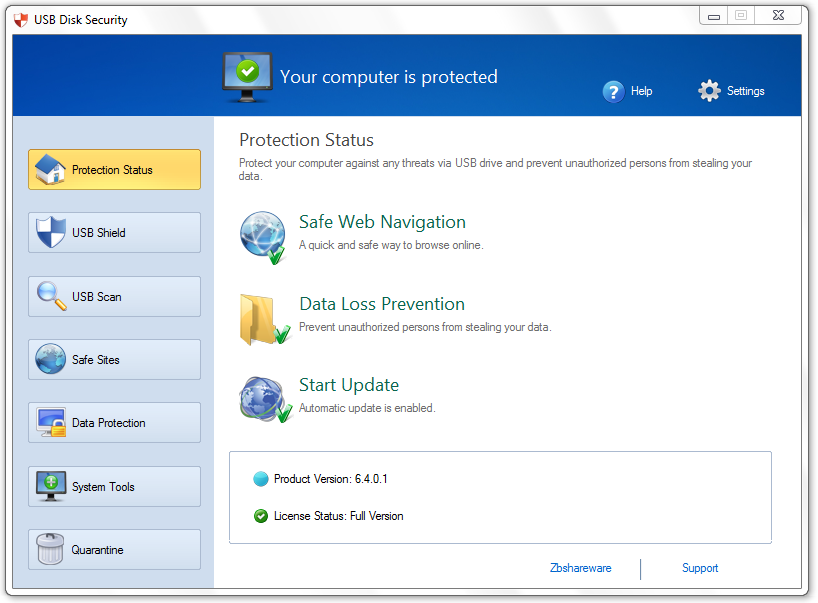Open the USB Scan section
The image size is (818, 603).
tap(114, 296)
